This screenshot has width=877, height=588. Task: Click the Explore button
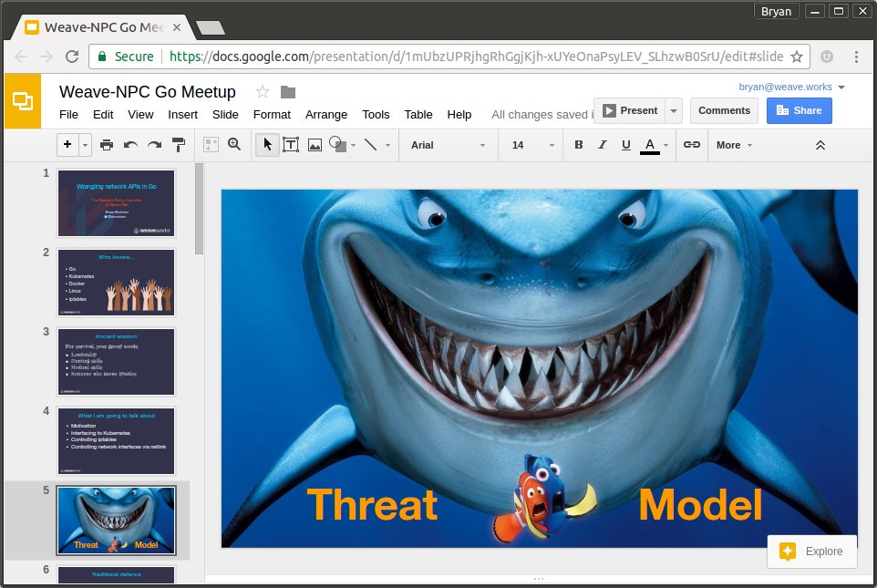coord(812,552)
